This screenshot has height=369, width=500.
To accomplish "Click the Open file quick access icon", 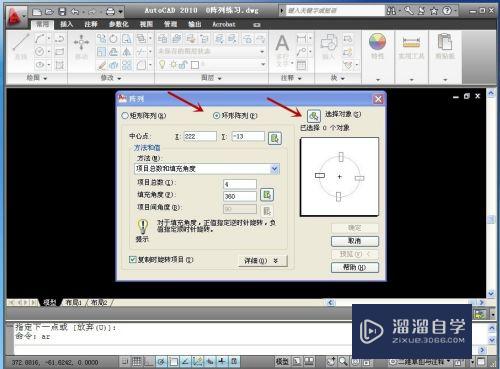I will click(49, 12).
